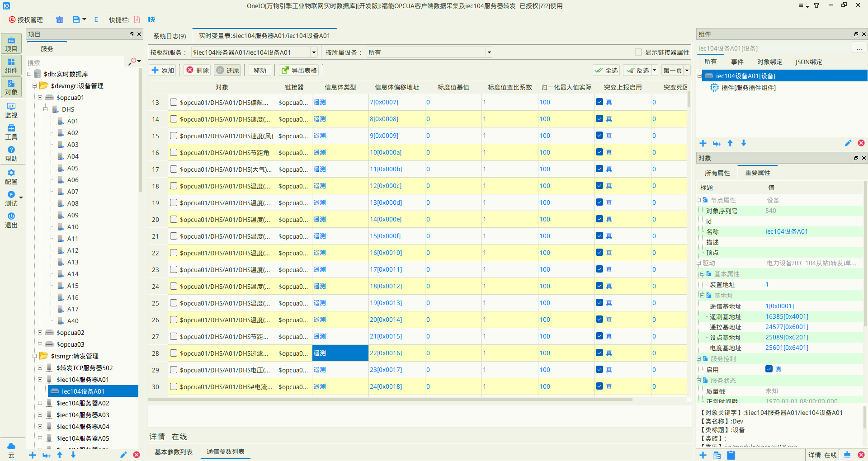The image size is (868, 461).
Task: Toggle the 启用 checkbox in object properties
Action: pos(769,369)
